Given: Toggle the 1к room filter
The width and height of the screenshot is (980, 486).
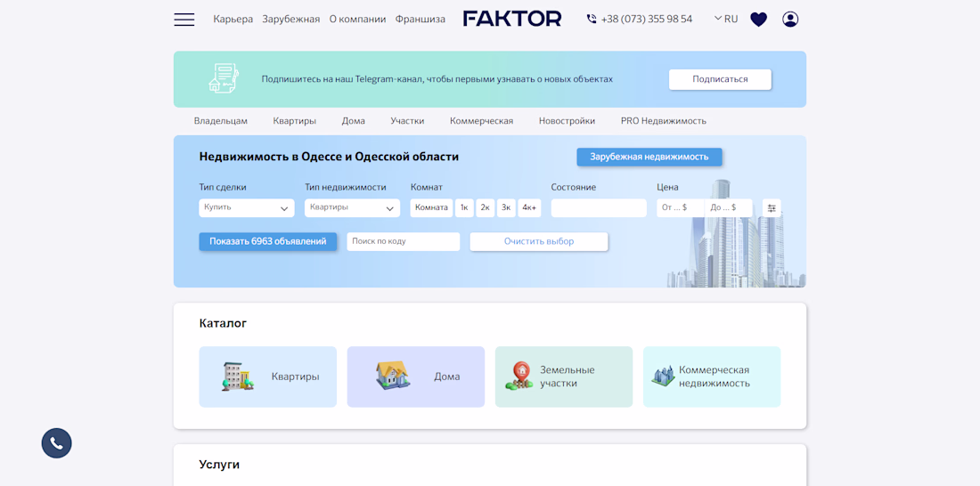Looking at the screenshot, I should pyautogui.click(x=464, y=208).
